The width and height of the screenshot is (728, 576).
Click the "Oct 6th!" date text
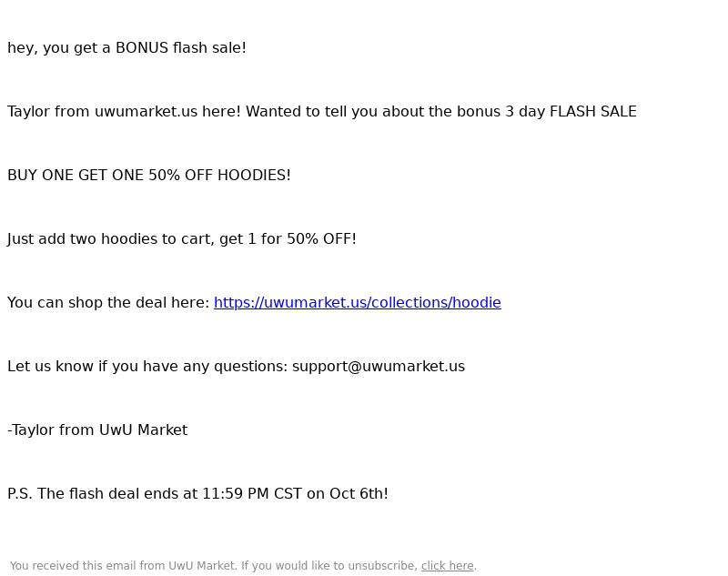[359, 493]
